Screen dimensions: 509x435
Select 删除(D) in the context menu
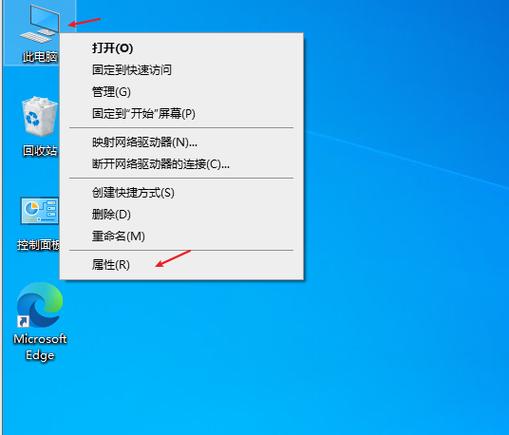[x=182, y=214]
